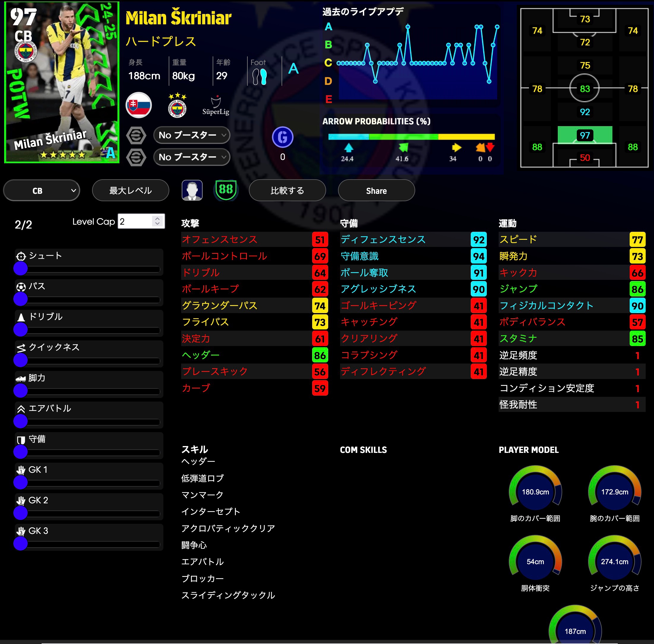
Task: Click the glove icon beside GK 3
Action: 21,531
